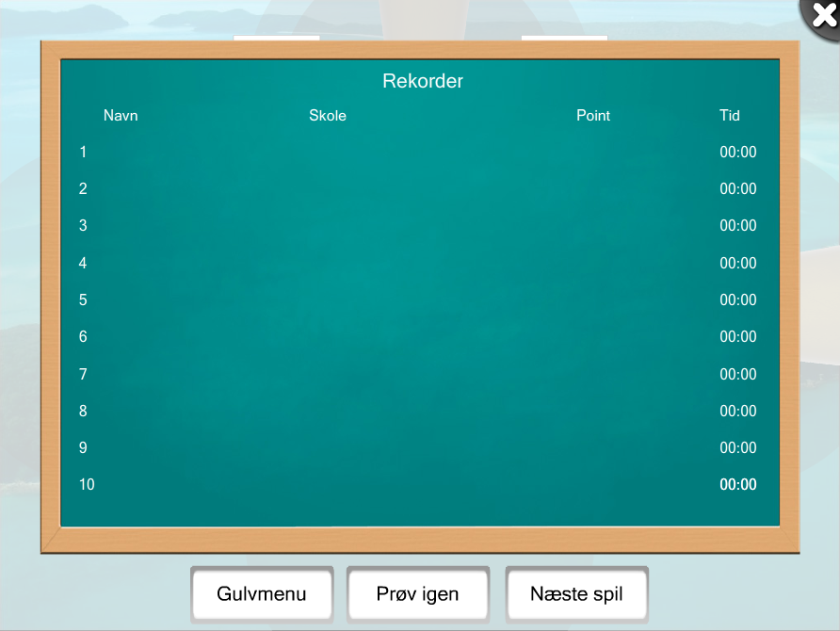Select the Skole column header
This screenshot has width=840, height=631.
[x=328, y=116]
